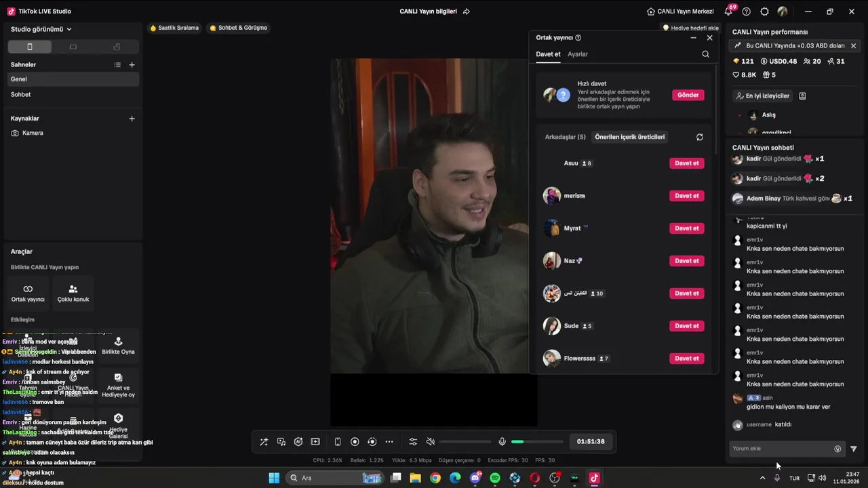Click the Sohbet & Görüşme chip
Viewport: 868px width, 488px height.
pyautogui.click(x=238, y=28)
